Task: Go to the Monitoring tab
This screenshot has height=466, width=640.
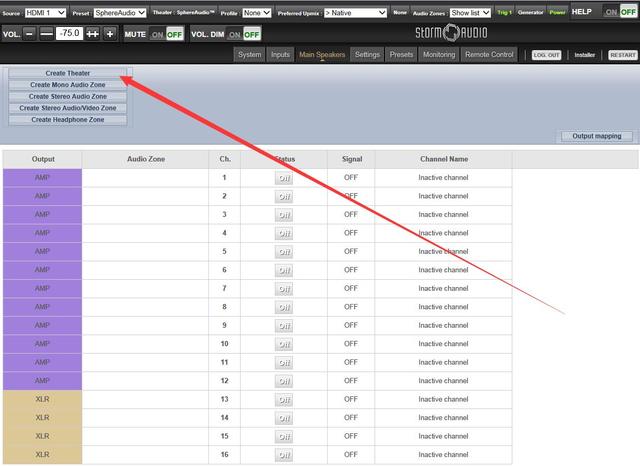Action: (x=439, y=54)
